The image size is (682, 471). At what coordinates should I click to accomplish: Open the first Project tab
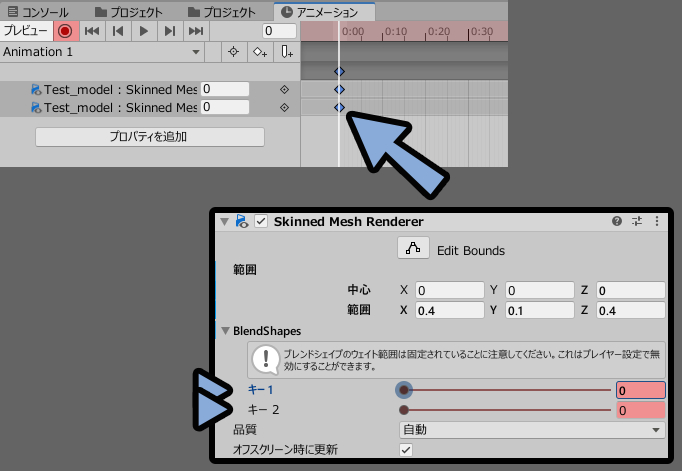click(x=129, y=12)
